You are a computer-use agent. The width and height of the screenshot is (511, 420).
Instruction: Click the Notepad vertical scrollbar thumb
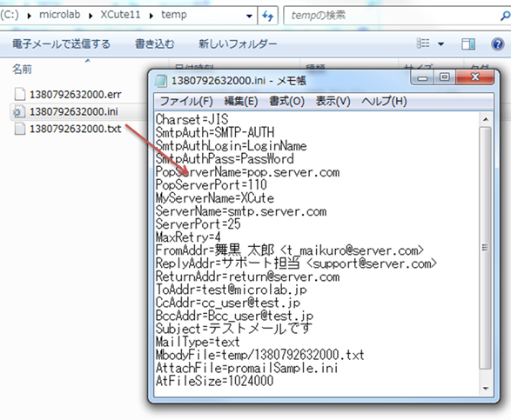485,248
